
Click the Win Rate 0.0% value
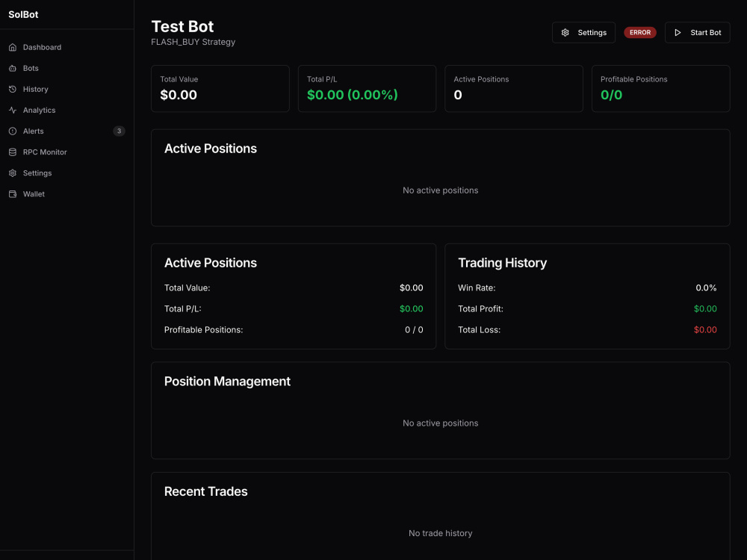706,287
